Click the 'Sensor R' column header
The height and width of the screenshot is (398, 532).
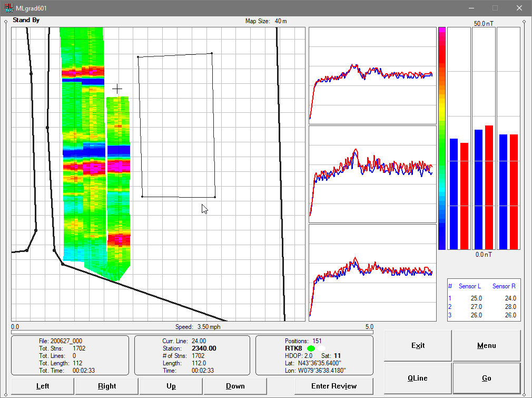(x=504, y=286)
